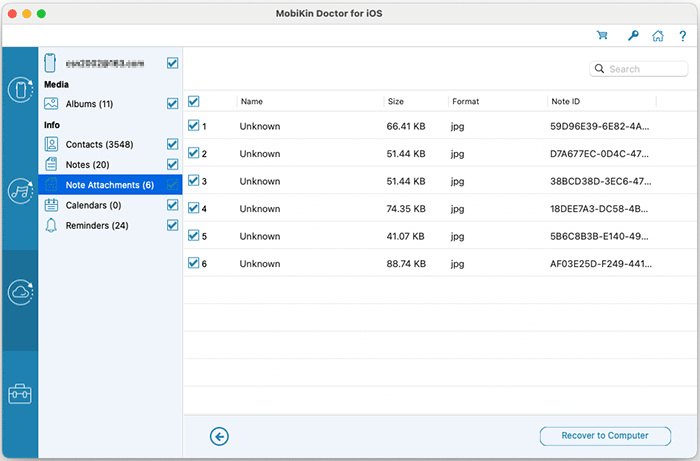Click the search magnifier icon
Viewport: 700px width, 461px height.
tap(600, 69)
